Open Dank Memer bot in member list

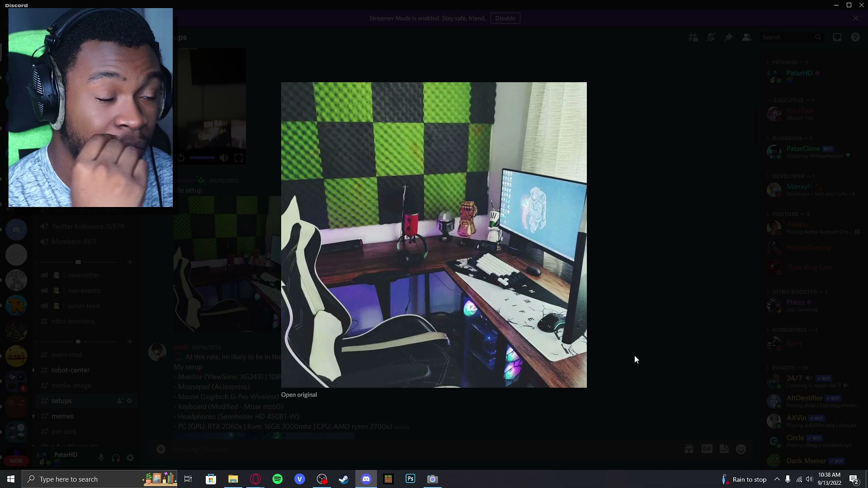(x=814, y=461)
